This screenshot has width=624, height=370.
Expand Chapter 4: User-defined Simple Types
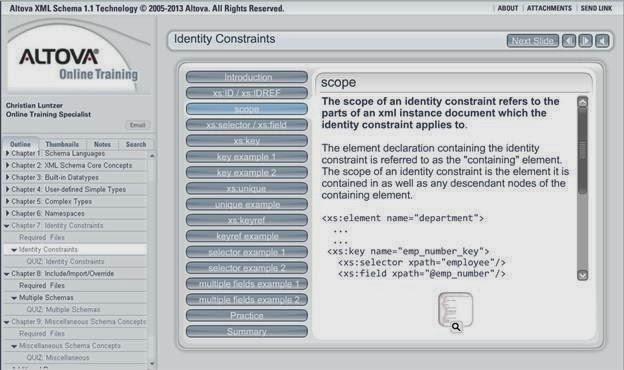pyautogui.click(x=7, y=189)
